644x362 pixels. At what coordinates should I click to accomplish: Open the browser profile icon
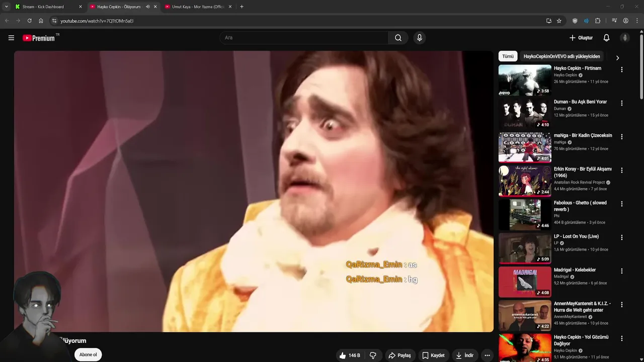626,21
